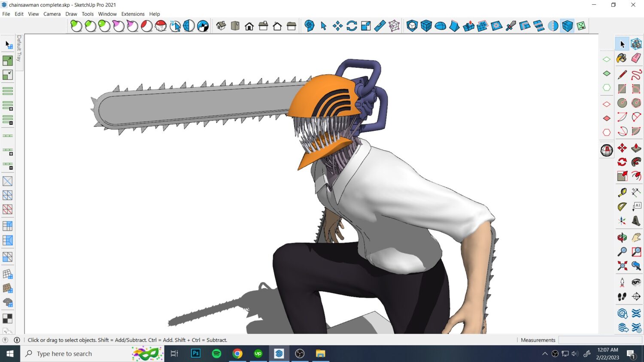The width and height of the screenshot is (644, 362).
Task: Select the Paint Bucket tool
Action: 622,58
